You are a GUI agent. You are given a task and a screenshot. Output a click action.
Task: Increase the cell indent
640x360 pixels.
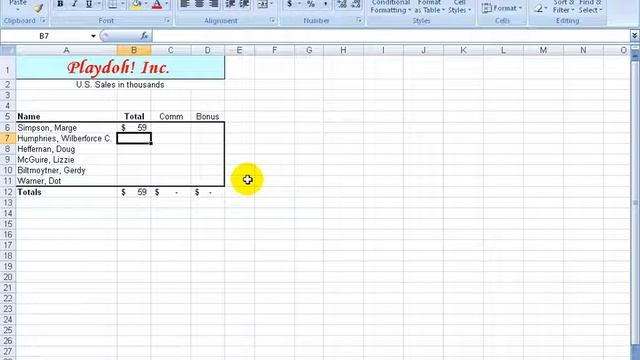coord(244,4)
